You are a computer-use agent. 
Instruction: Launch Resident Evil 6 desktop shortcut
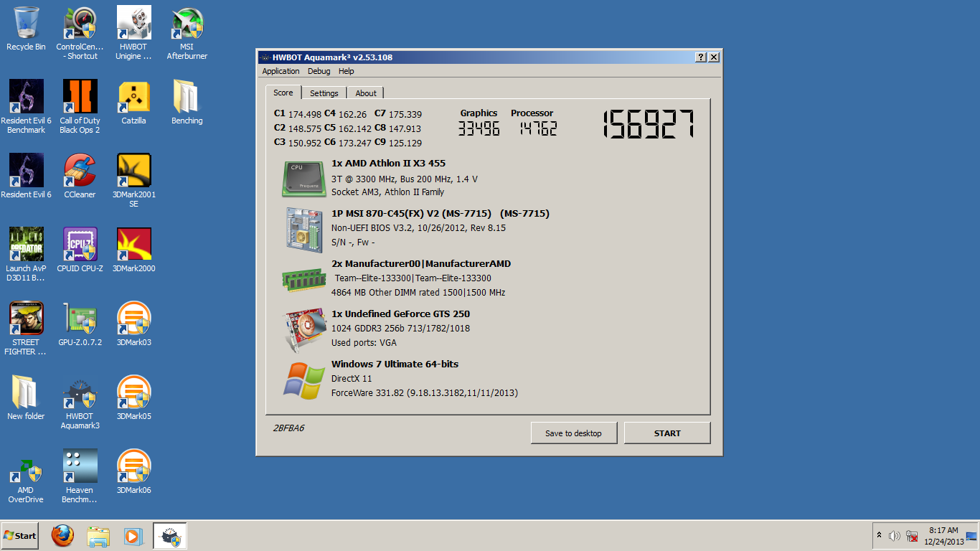coord(27,176)
